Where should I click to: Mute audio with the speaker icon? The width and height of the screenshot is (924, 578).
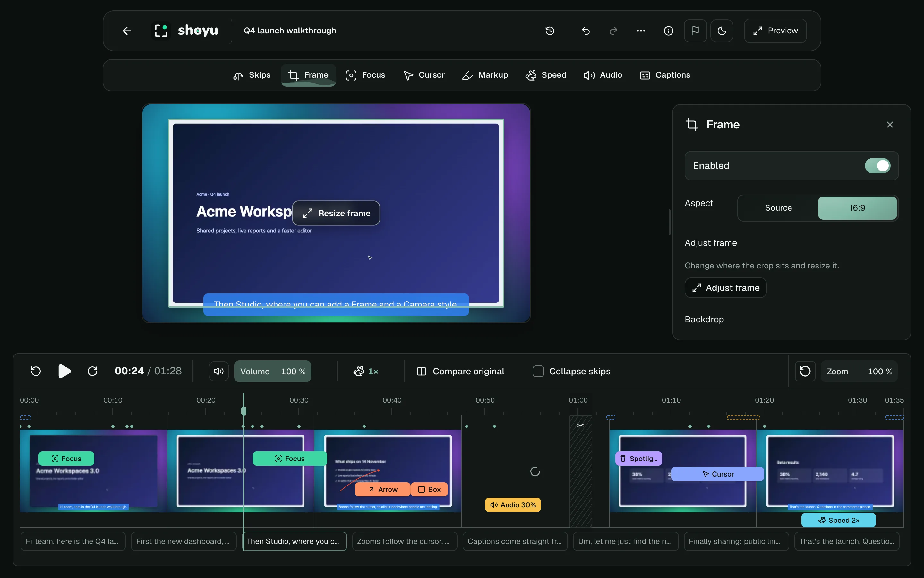(219, 371)
